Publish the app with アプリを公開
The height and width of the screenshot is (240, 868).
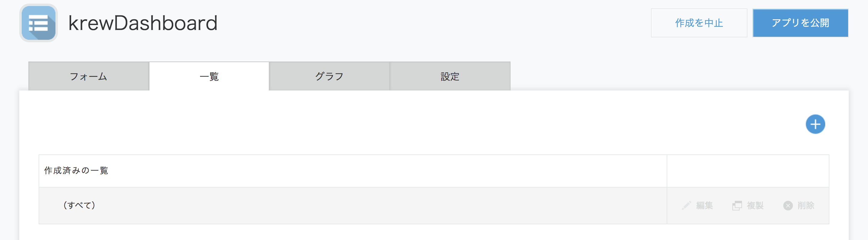tap(800, 23)
